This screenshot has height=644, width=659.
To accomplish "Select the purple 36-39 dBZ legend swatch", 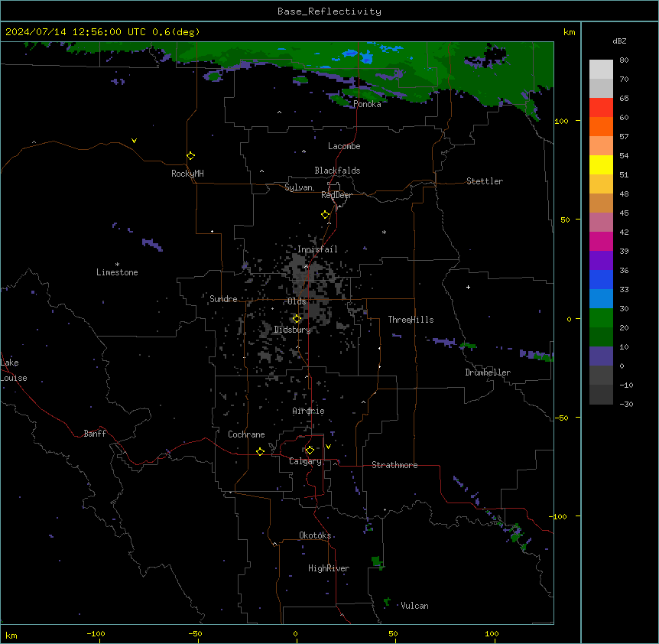I will (601, 261).
